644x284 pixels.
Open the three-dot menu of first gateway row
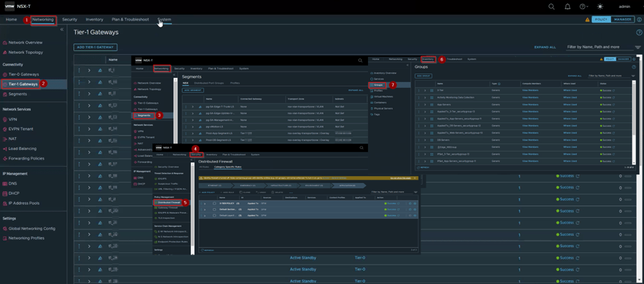[79, 70]
